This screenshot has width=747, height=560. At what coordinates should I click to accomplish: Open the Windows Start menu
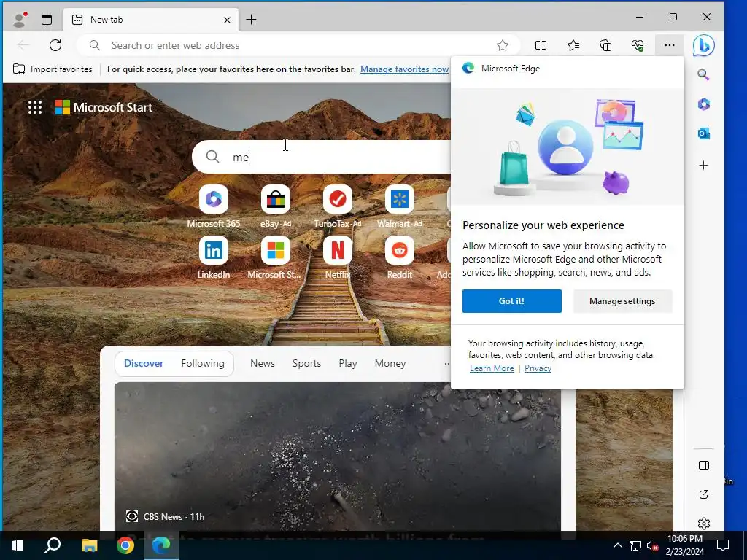pyautogui.click(x=18, y=545)
